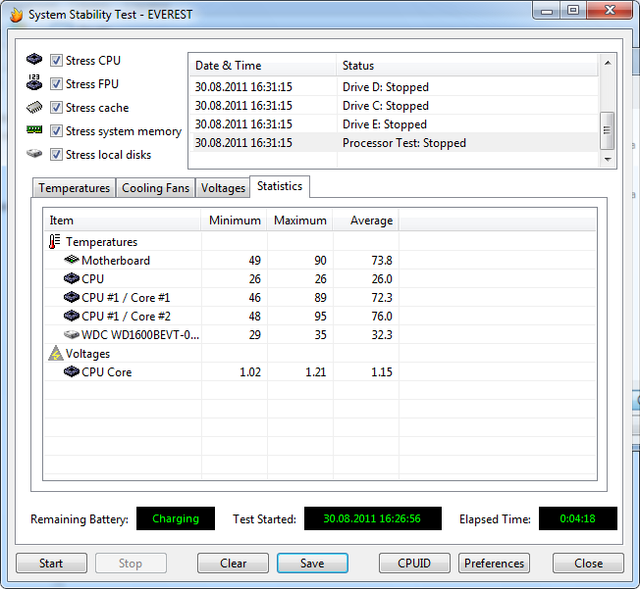Click the CPU chip icon beside Stress CPU

pyautogui.click(x=35, y=60)
